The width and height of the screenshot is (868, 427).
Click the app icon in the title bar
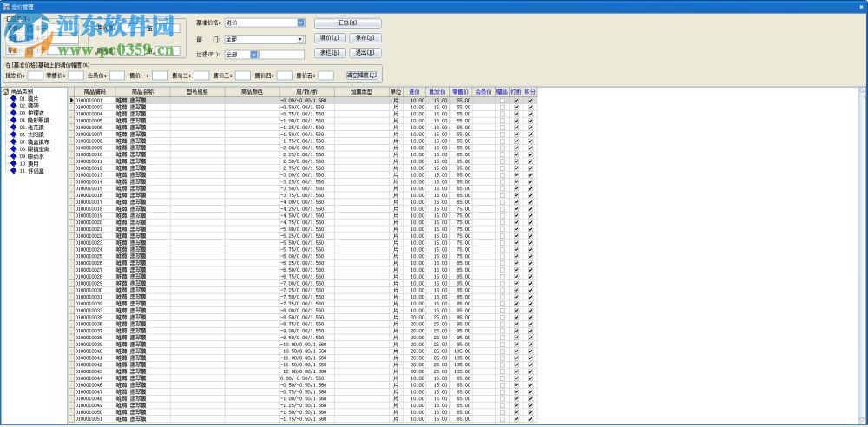coord(5,6)
